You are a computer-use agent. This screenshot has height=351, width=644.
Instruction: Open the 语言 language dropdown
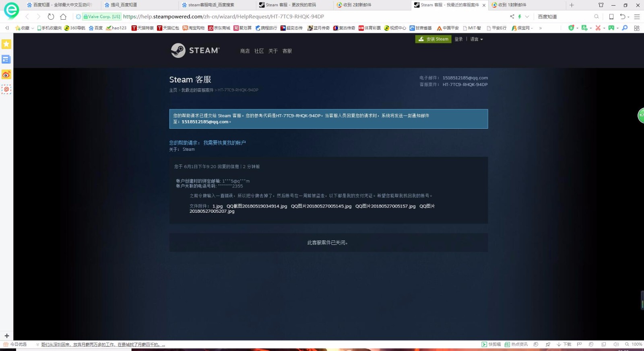pyautogui.click(x=477, y=39)
